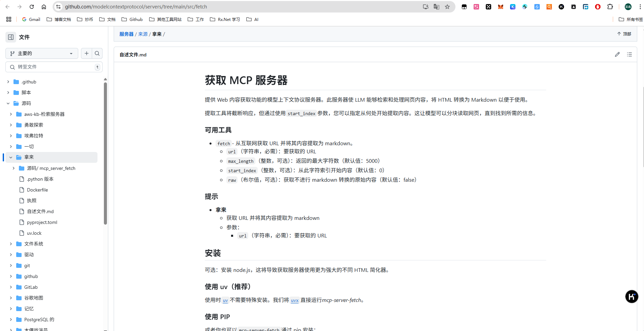
Task: Open the file search magnifier icon
Action: (97, 53)
